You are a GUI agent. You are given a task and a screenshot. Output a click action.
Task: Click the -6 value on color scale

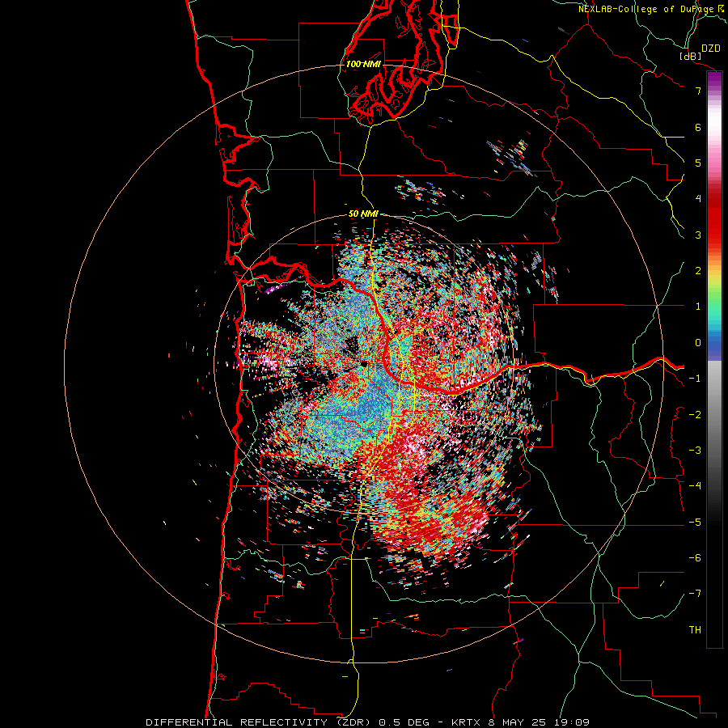tap(695, 558)
